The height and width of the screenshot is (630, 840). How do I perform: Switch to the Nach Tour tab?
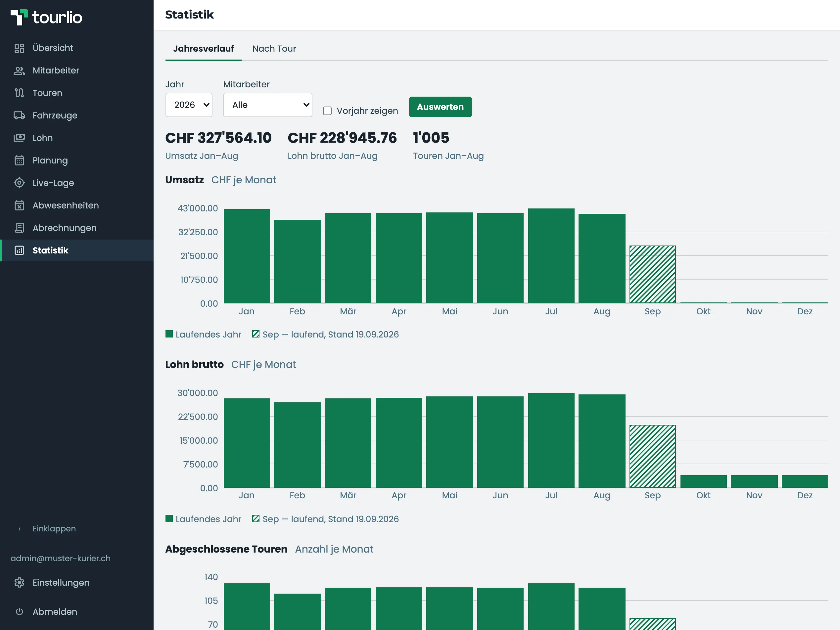click(274, 49)
